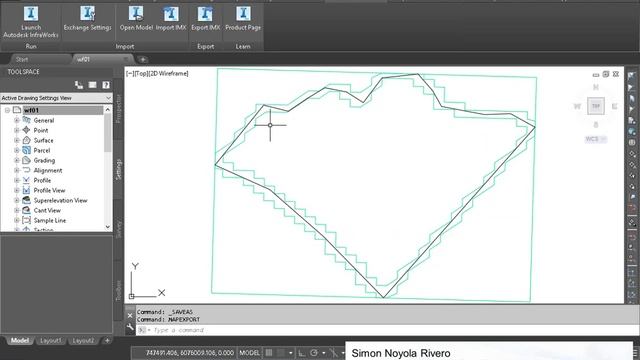Expand the Profile View settings node
640x360 pixels.
[17, 190]
